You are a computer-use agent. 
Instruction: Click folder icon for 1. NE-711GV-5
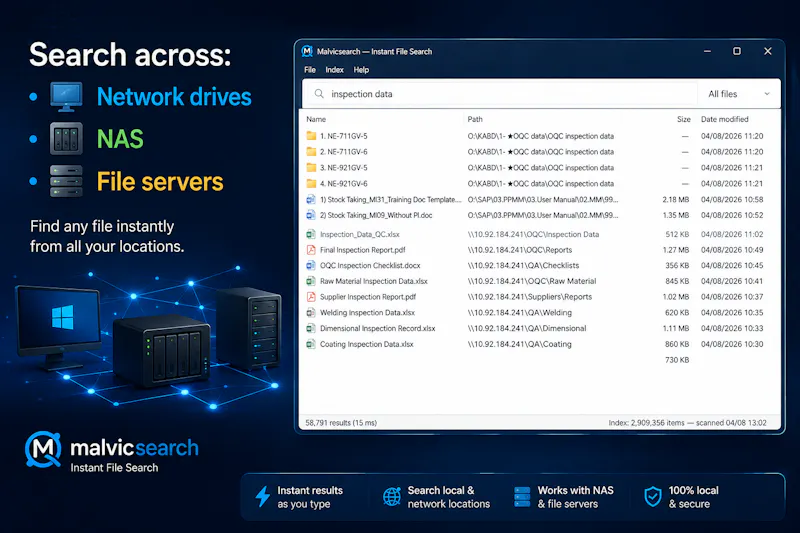(311, 136)
